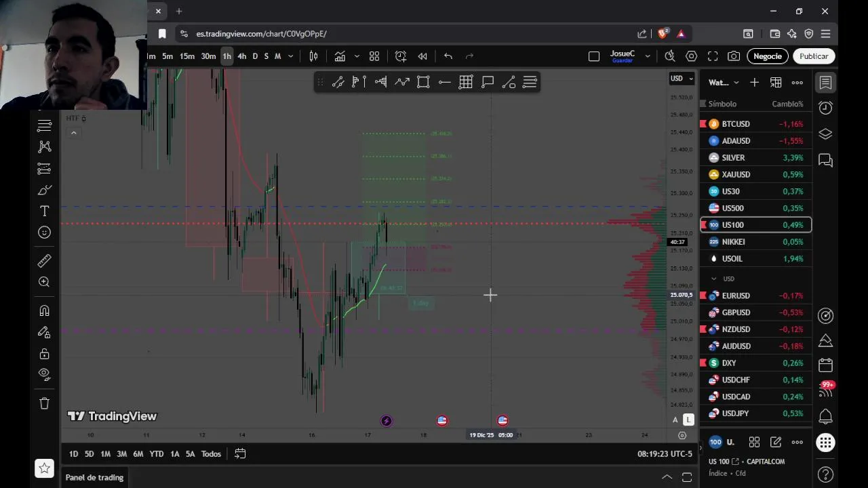
Task: Select the Ruler measure tool
Action: [44, 261]
